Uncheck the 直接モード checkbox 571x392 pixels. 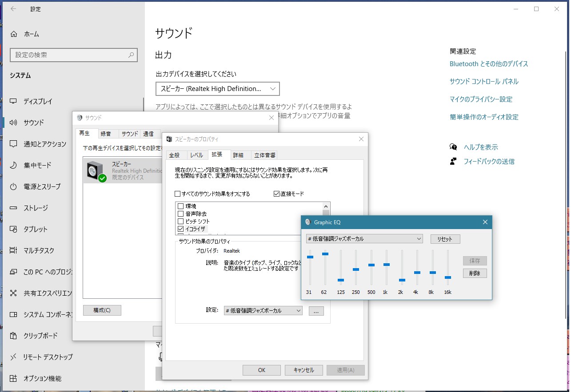point(277,194)
